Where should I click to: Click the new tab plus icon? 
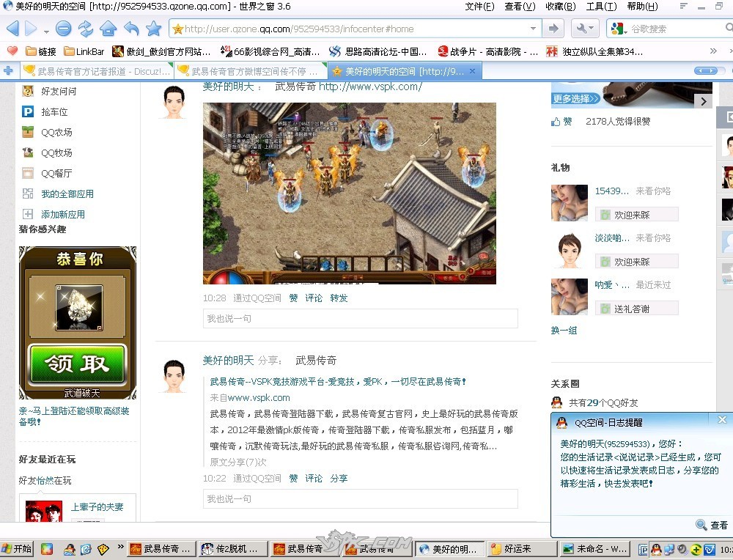(8, 70)
